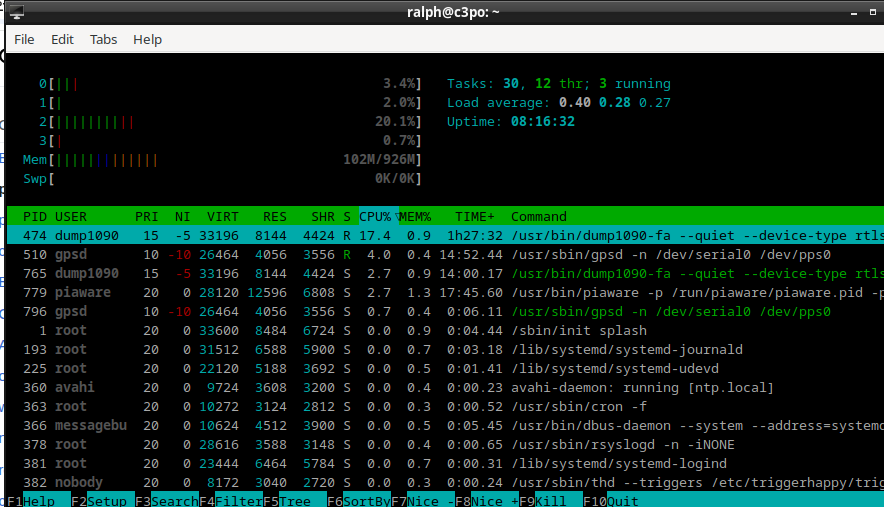This screenshot has width=884, height=507.
Task: Sort processes by MEM% column header
Action: point(415,217)
